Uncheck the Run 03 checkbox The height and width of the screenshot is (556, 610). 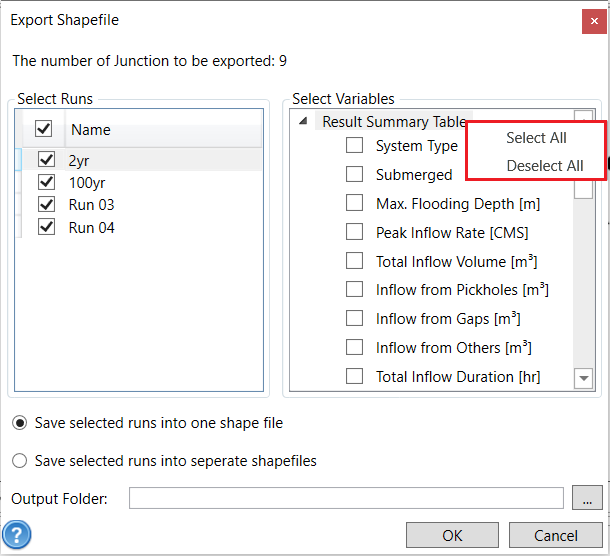pos(46,205)
